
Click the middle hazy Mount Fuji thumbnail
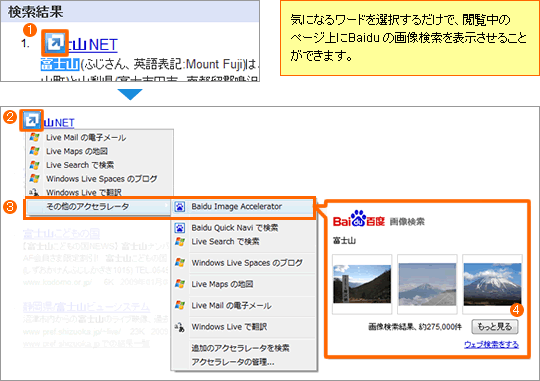coord(427,284)
